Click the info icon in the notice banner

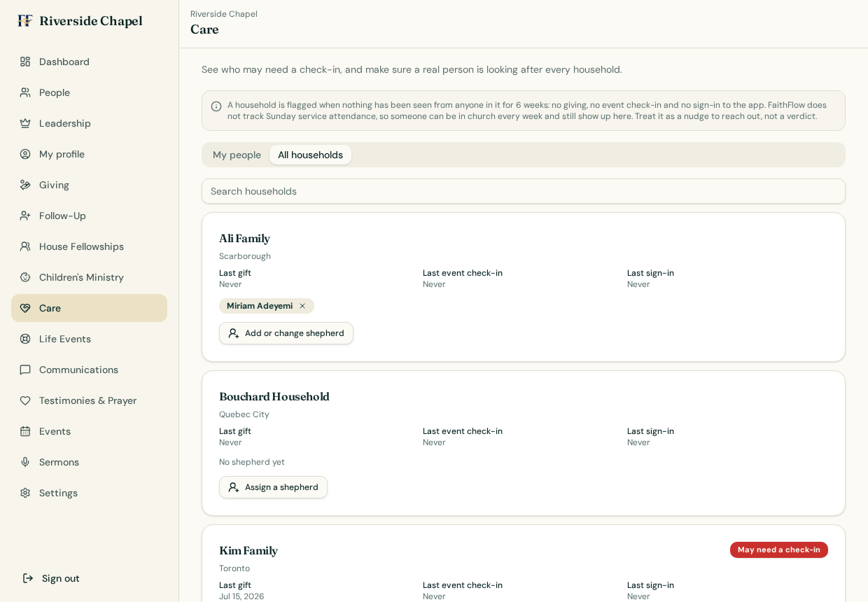216,106
